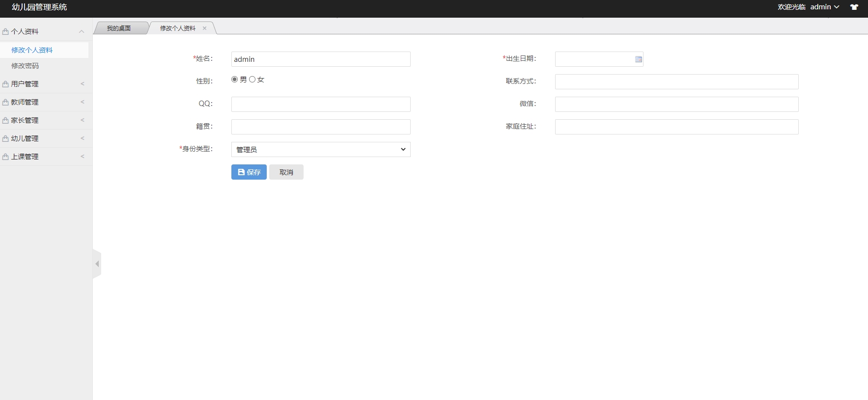Click the lock icon beside 上课管理
The image size is (868, 400).
5,157
